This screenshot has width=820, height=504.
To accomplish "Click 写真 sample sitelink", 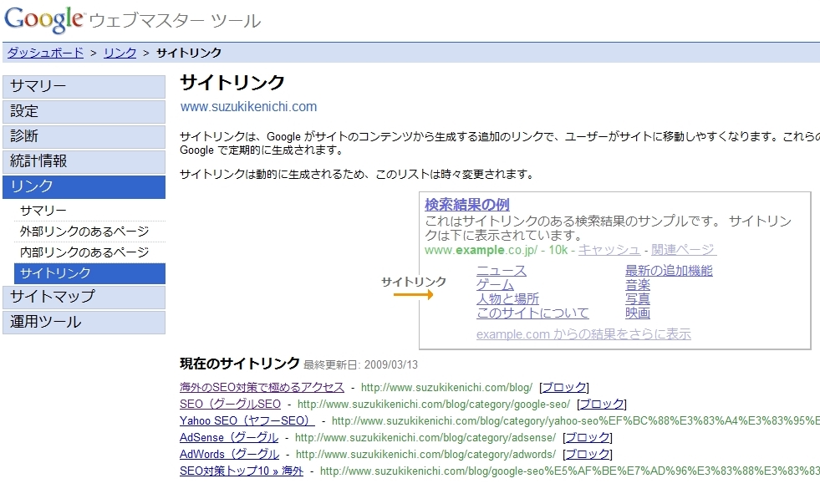I will point(638,299).
